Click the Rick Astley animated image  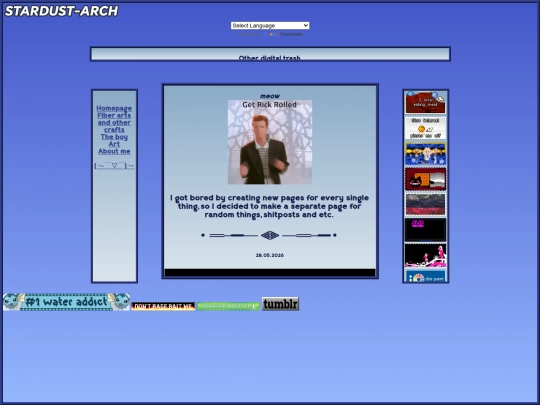pos(270,142)
